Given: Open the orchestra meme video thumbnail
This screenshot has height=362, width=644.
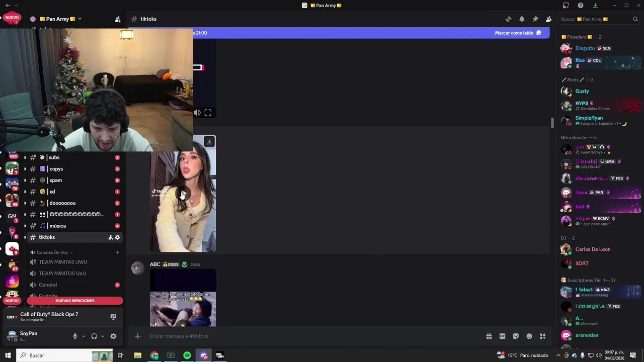Looking at the screenshot, I should (x=183, y=298).
